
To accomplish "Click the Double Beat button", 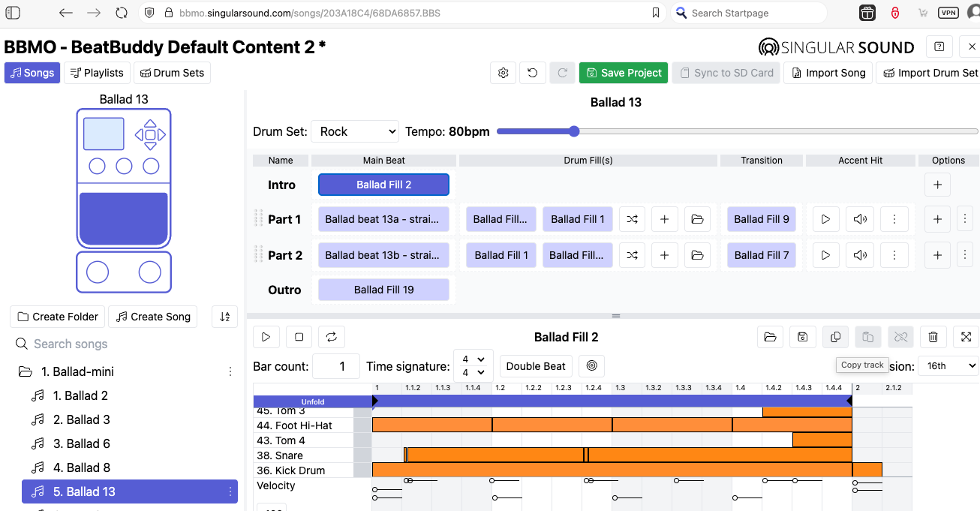I will pos(536,366).
